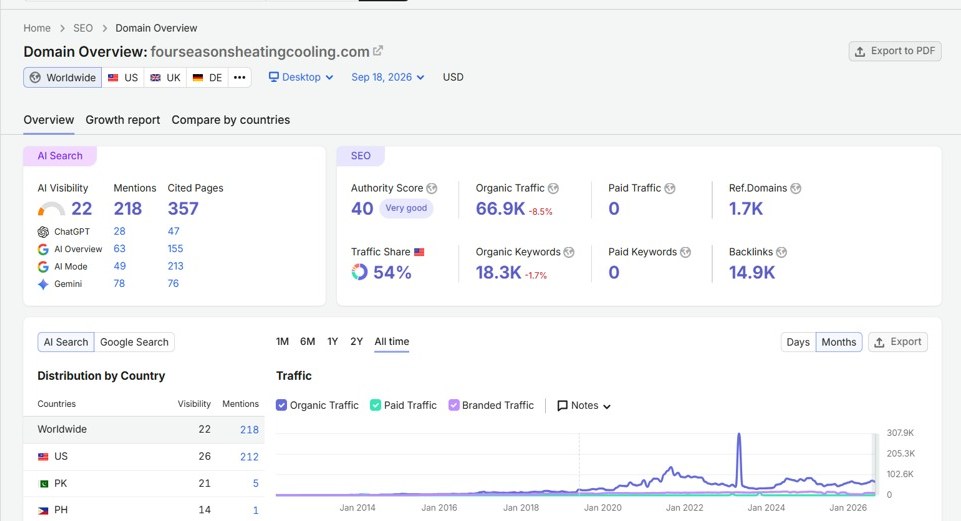Select DE database filter

207,77
